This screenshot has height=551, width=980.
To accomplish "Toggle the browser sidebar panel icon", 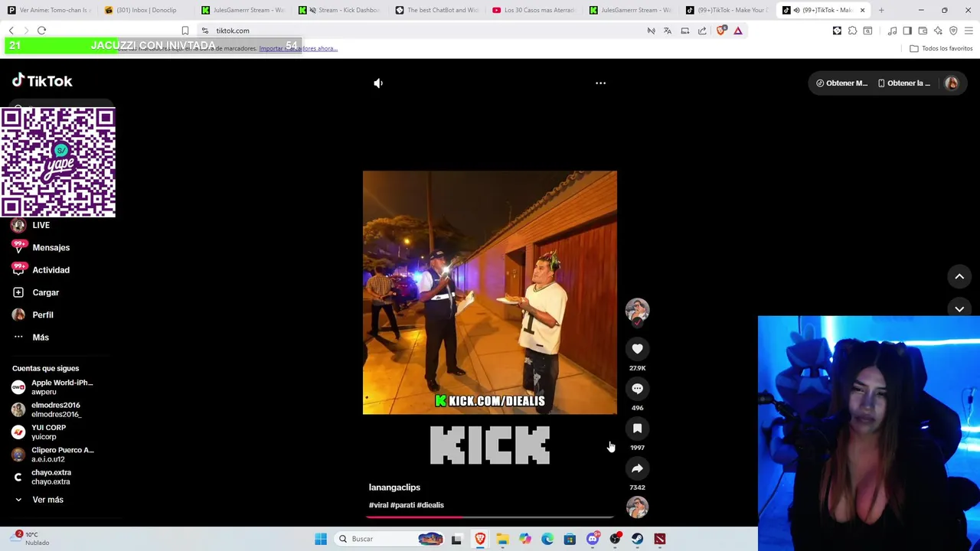I will (907, 31).
